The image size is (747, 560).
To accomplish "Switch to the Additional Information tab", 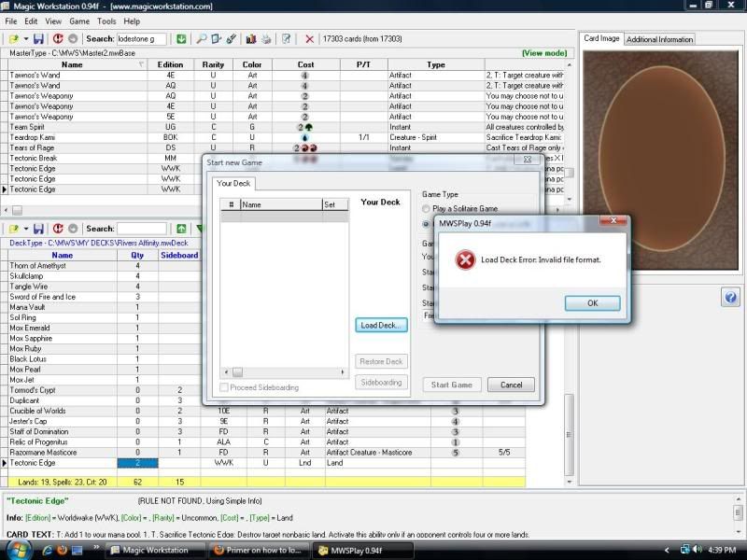I will [659, 39].
